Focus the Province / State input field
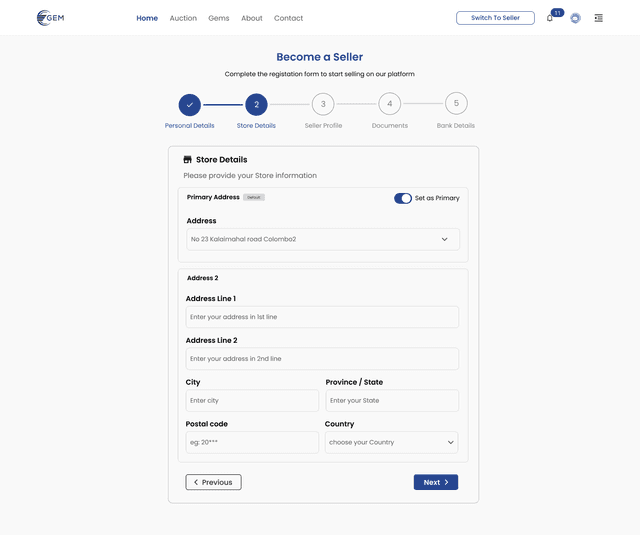The height and width of the screenshot is (535, 640). [x=392, y=401]
